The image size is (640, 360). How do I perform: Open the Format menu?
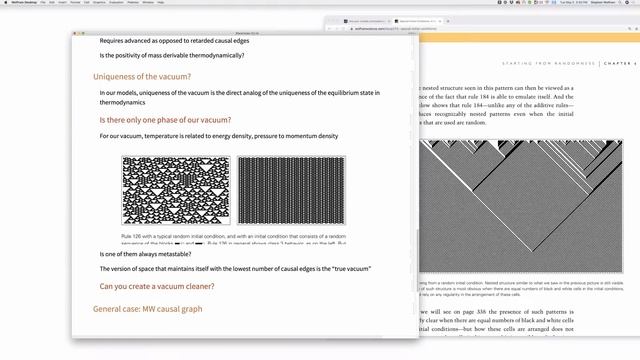tap(75, 2)
